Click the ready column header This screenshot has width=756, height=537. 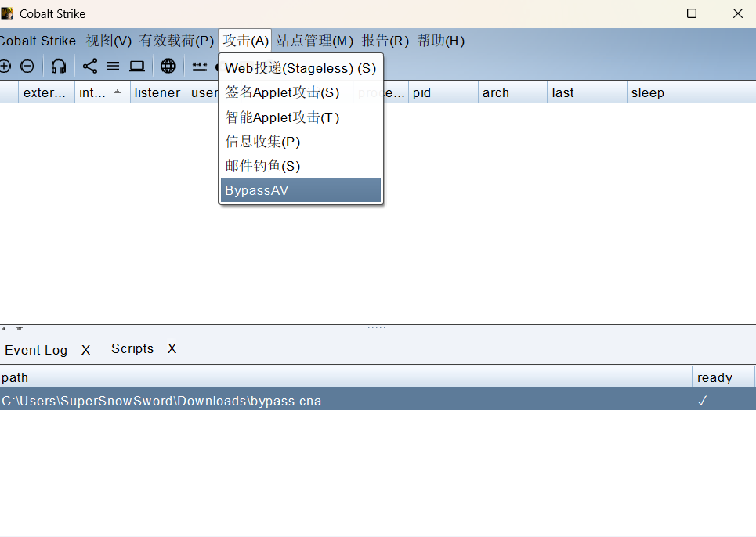(723, 377)
